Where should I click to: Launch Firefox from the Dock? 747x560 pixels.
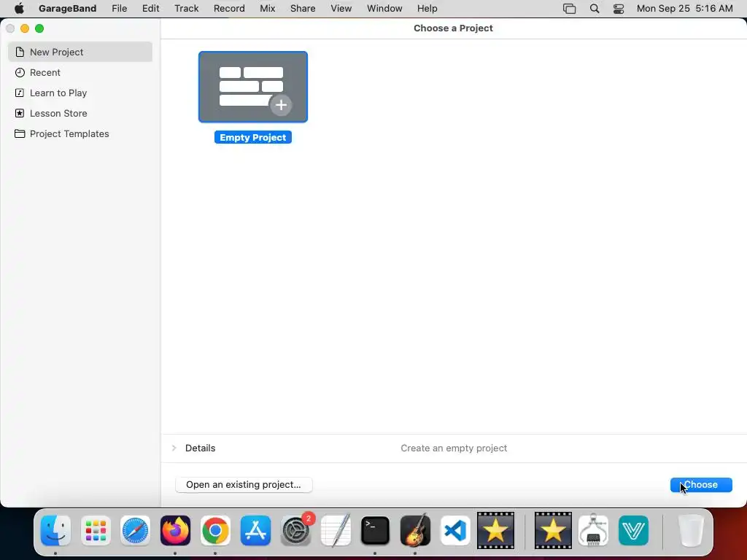[175, 531]
